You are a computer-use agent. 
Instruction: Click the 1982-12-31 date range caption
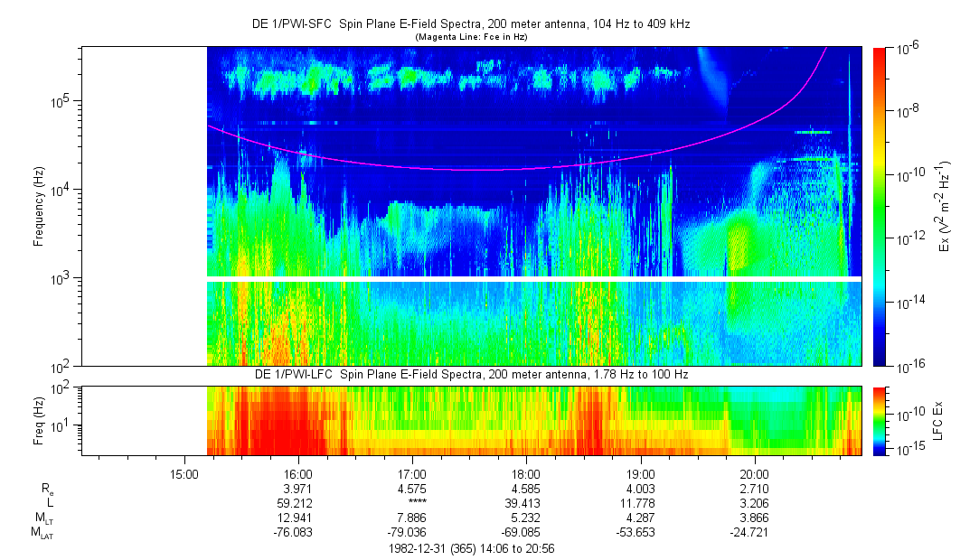pos(470,548)
